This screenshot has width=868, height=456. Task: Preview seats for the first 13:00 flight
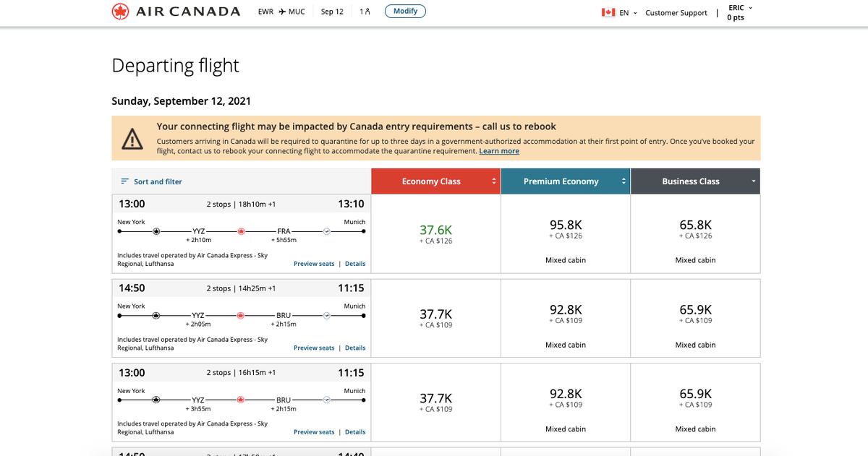[x=314, y=264]
